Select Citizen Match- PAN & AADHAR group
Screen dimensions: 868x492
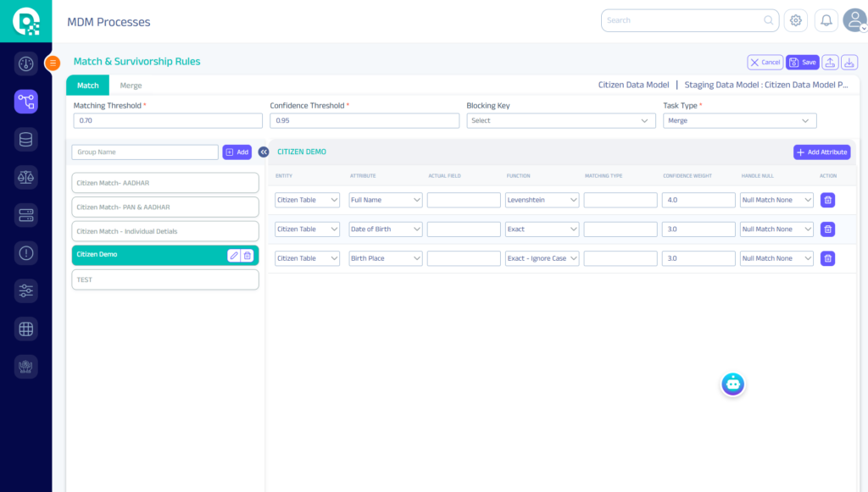coord(165,207)
